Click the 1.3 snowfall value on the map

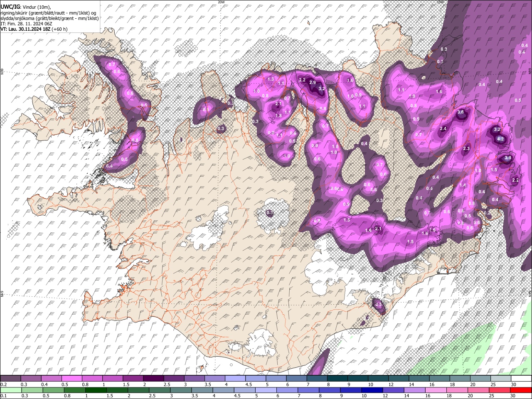271,79
